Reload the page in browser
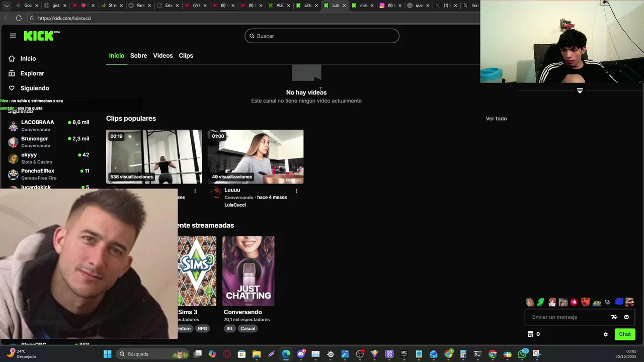The image size is (644, 362). pos(19,18)
